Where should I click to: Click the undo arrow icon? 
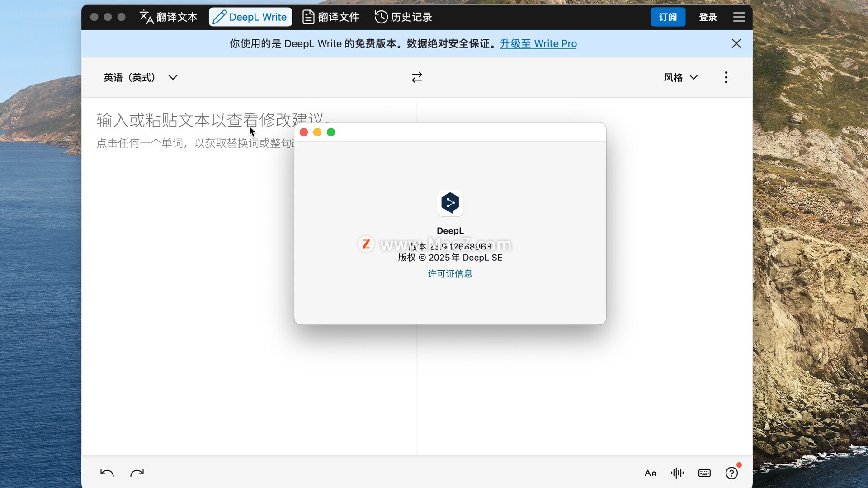[107, 473]
